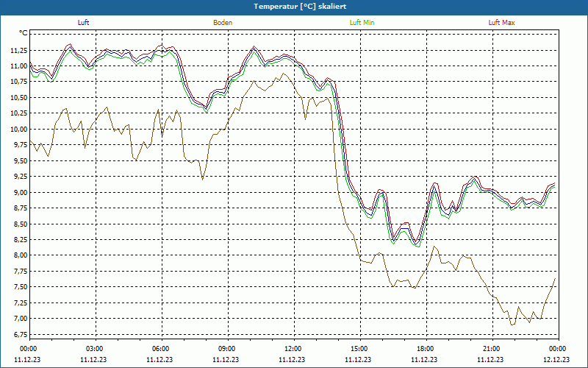Click the 9,25 y-axis value
This screenshot has height=368, width=588.
(20, 177)
